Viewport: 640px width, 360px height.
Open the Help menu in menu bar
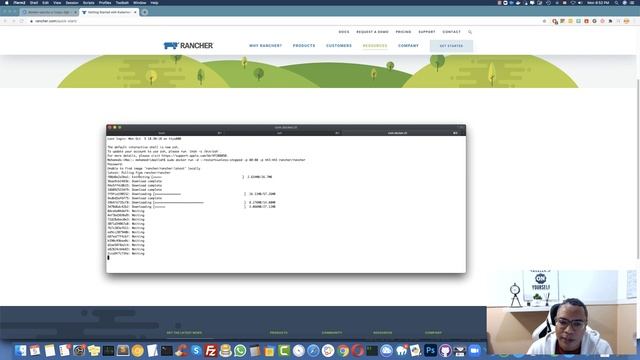click(x=154, y=2)
